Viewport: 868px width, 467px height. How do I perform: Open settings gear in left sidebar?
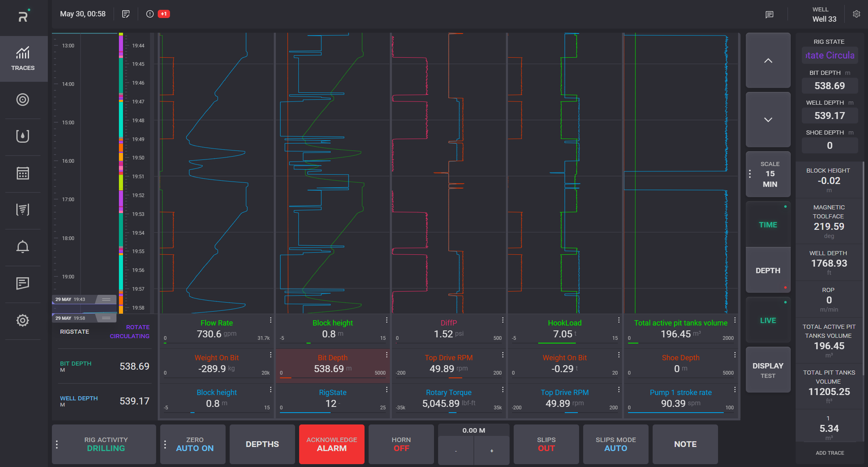click(22, 321)
